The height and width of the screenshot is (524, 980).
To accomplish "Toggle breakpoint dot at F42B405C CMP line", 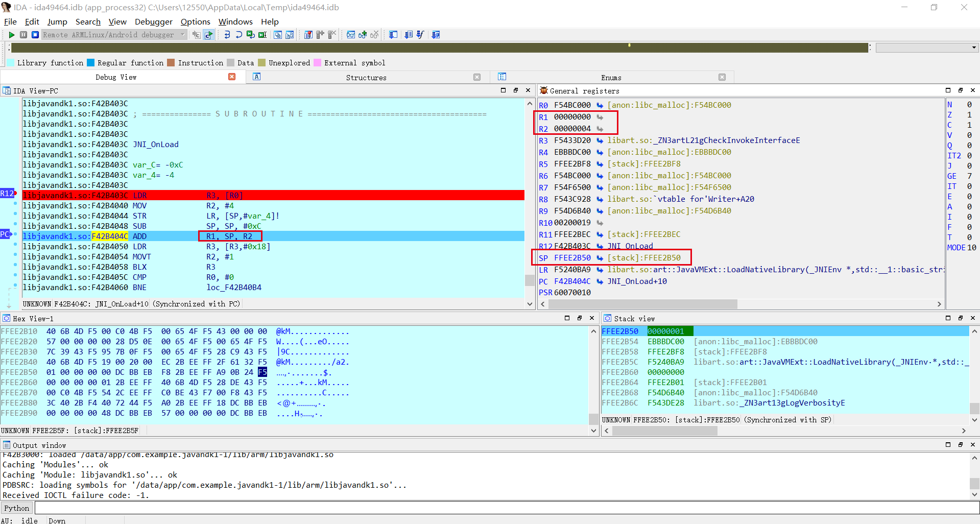I will 15,275.
